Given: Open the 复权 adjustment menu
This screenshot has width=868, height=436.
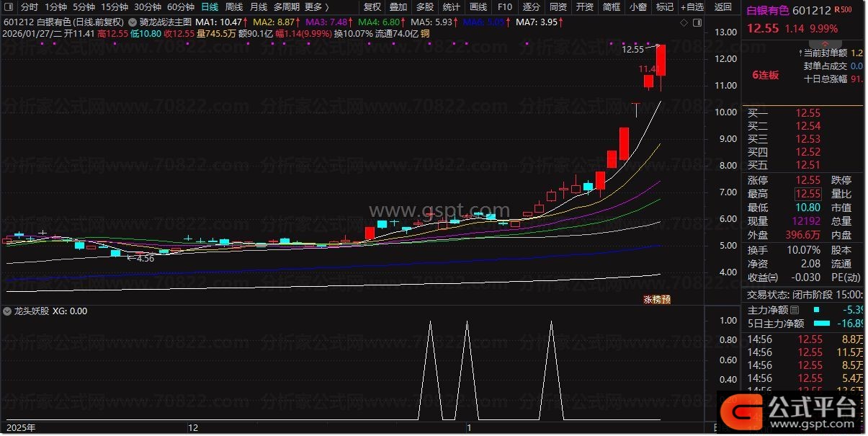Looking at the screenshot, I should tap(372, 7).
